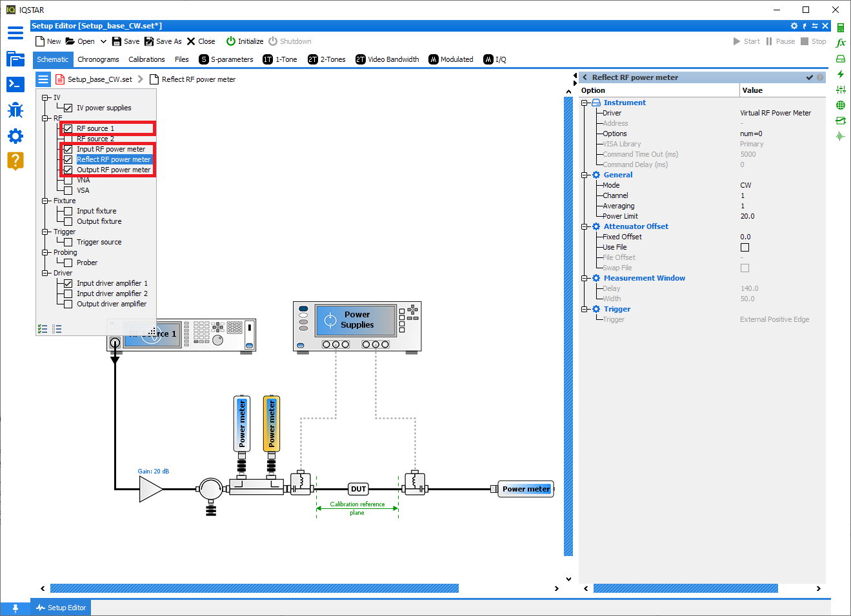
Task: Click the check-all list icon below tree
Action: point(43,329)
